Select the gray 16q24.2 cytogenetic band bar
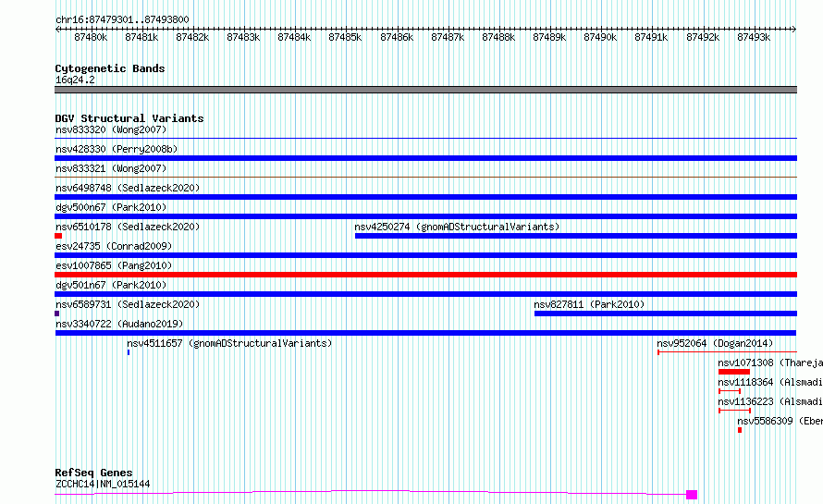 coord(425,90)
